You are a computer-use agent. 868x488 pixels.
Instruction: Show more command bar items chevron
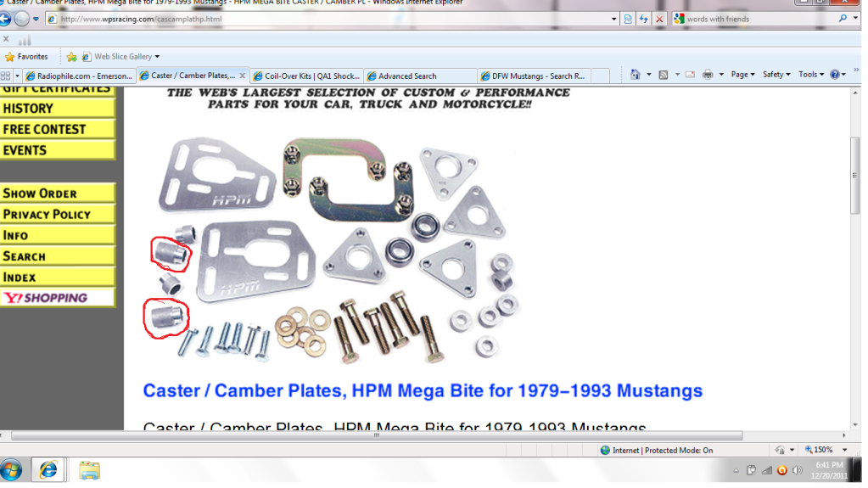pos(856,70)
